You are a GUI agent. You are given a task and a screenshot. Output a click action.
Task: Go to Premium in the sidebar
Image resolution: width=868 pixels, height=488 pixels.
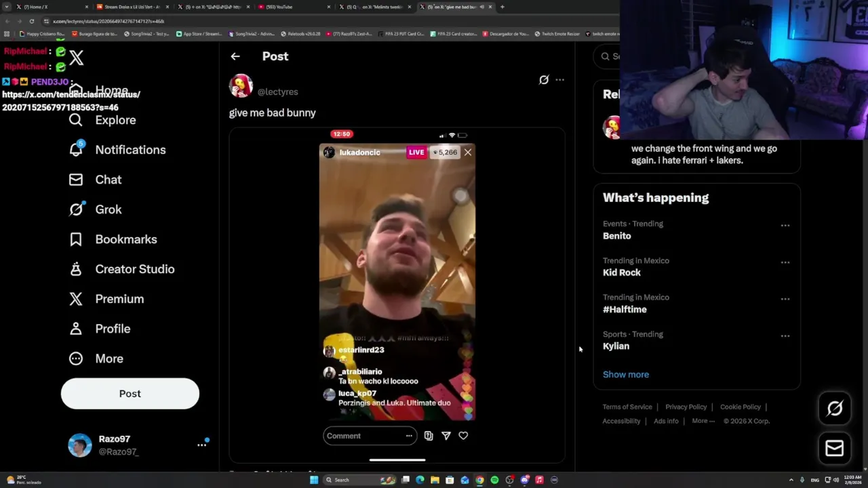coord(106,299)
